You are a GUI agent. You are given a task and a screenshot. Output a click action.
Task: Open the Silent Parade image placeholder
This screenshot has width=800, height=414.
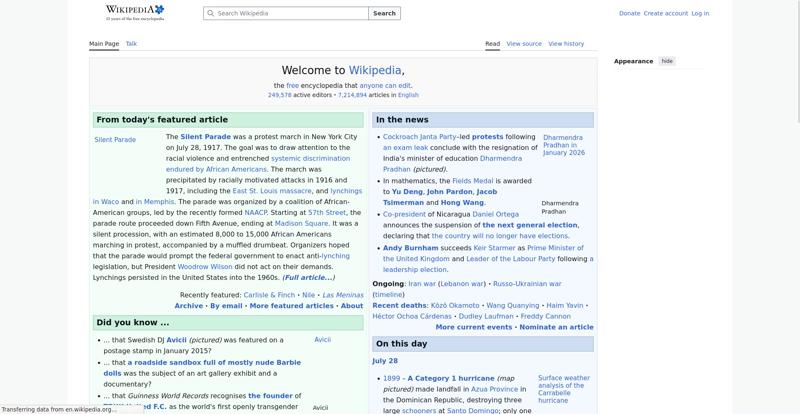pos(115,140)
